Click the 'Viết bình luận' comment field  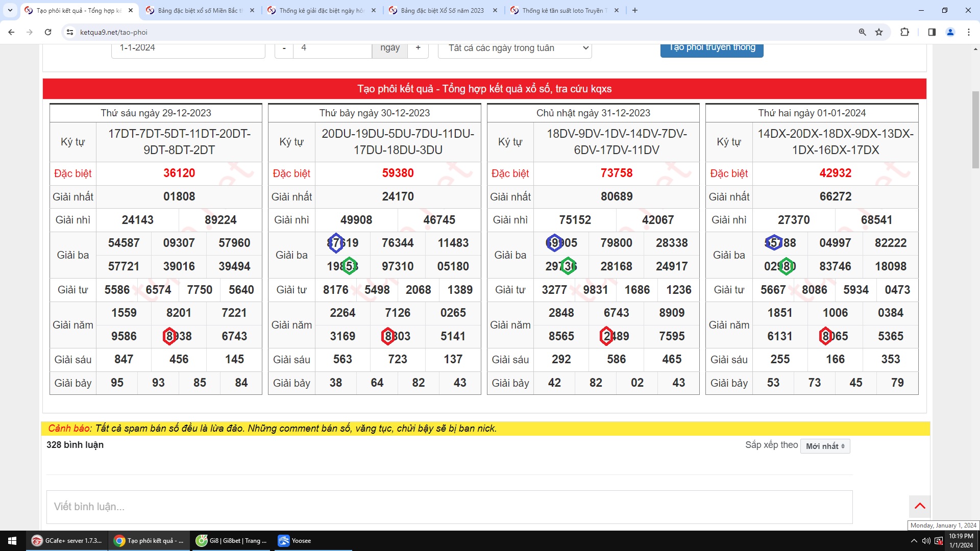tap(449, 507)
